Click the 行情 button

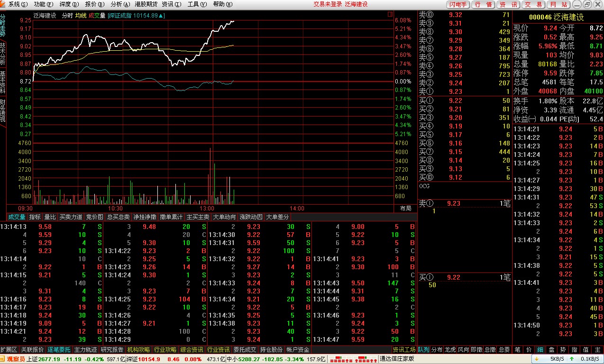pos(483,4)
